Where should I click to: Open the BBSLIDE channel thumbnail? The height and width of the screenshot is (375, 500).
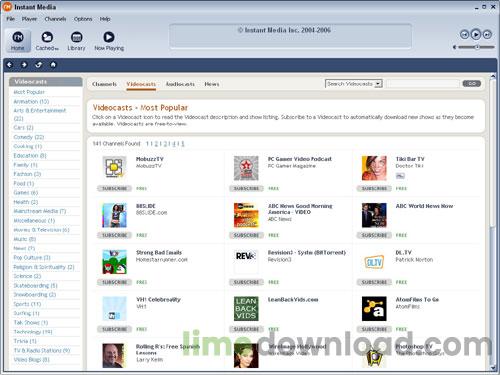[x=114, y=215]
